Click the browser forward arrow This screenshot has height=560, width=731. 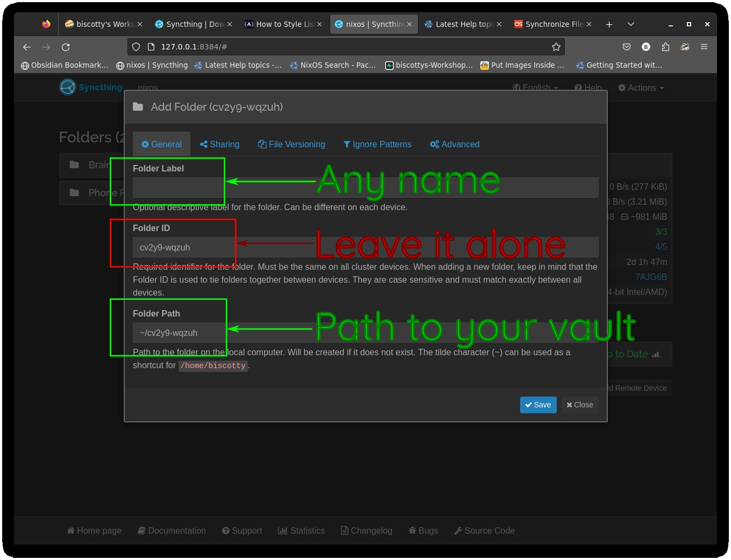[46, 47]
